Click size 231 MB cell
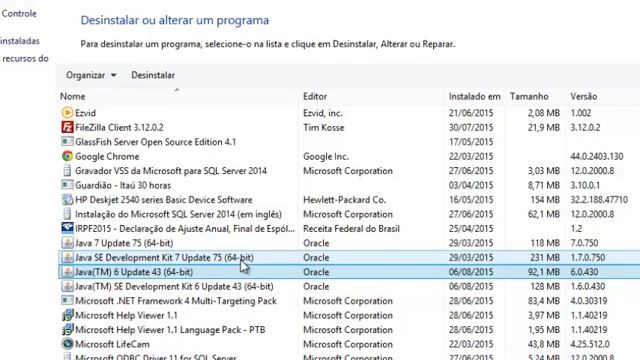The height and width of the screenshot is (360, 640). point(545,258)
